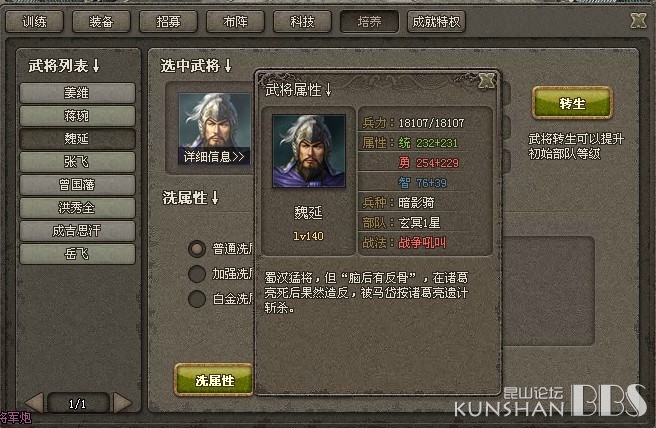Select general 张飞 from the list
Image resolution: width=656 pixels, height=428 pixels.
coord(77,161)
